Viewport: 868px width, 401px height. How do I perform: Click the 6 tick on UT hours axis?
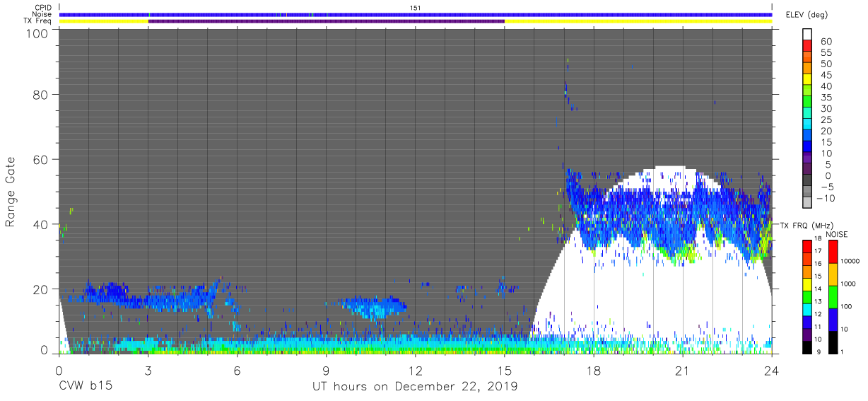[237, 369]
